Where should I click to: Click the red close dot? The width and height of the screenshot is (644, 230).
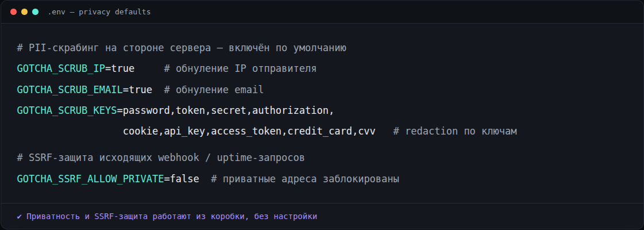14,12
